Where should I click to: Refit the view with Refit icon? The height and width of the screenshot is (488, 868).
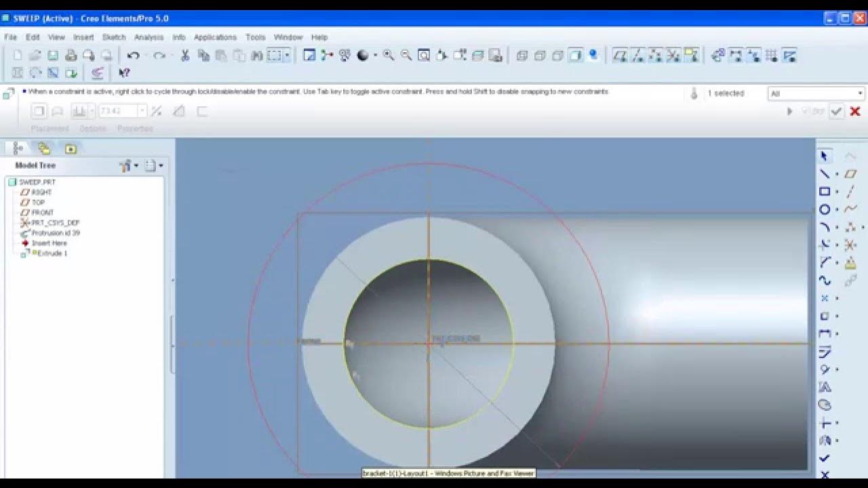tap(424, 56)
